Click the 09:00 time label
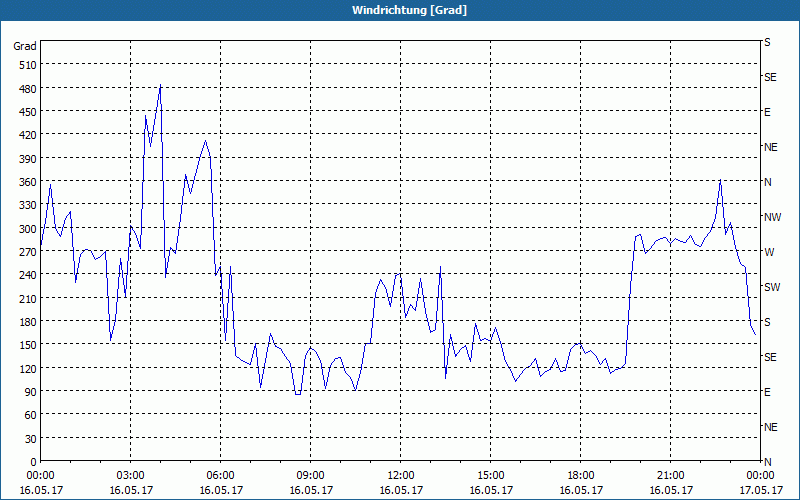800x500 pixels. 310,476
